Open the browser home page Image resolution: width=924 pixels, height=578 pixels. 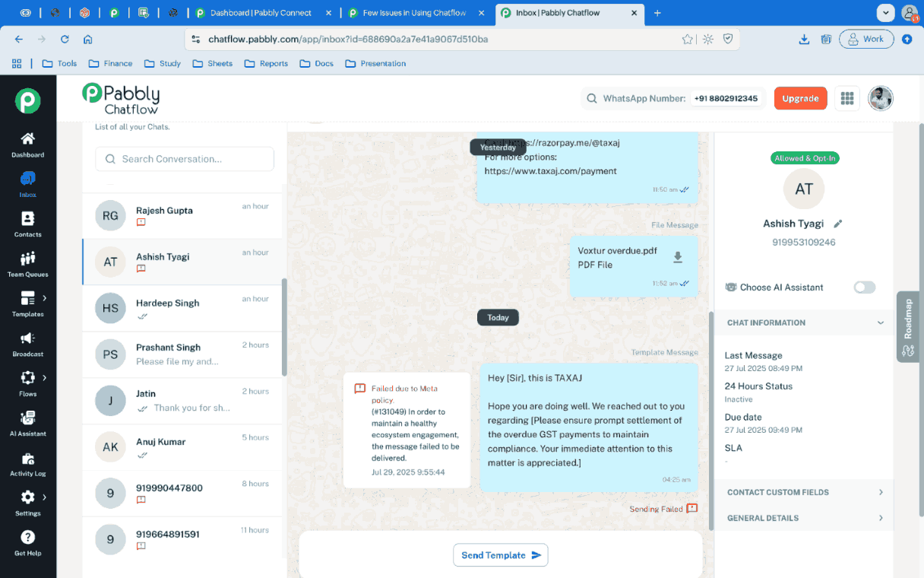88,39
